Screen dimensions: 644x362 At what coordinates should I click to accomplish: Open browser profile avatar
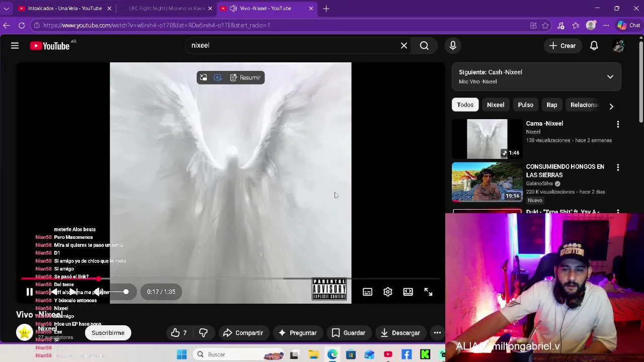(x=591, y=25)
